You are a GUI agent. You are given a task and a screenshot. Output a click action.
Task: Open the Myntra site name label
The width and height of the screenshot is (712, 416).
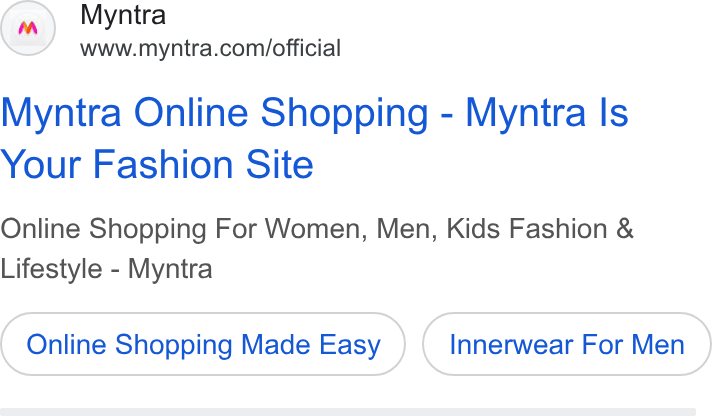pos(123,15)
